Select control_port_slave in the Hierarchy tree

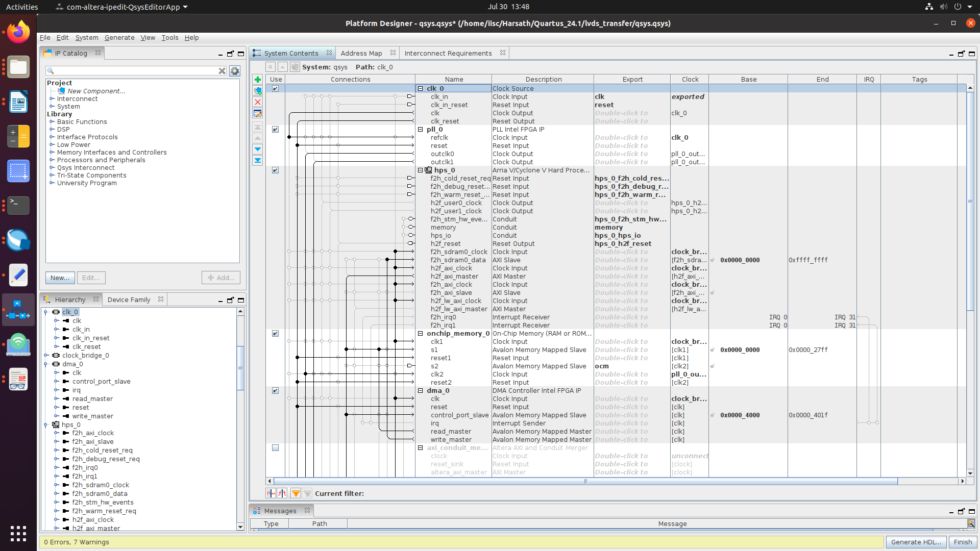(x=101, y=381)
